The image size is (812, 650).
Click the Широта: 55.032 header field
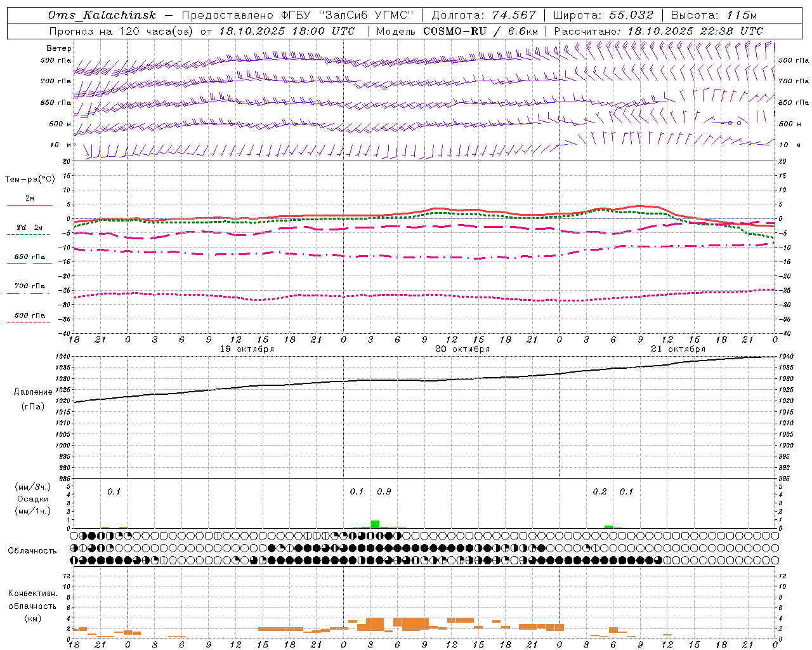pos(603,15)
